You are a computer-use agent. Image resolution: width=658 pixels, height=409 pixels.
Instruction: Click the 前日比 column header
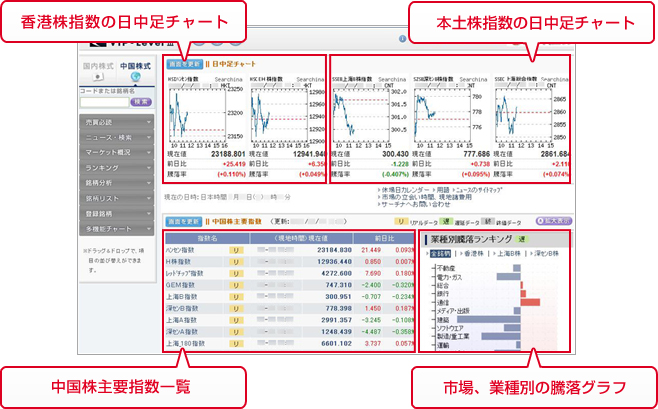(x=384, y=238)
